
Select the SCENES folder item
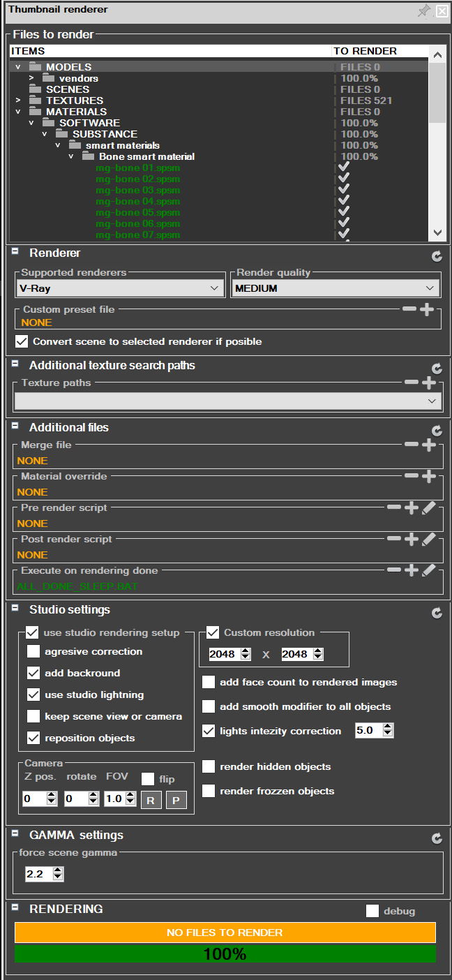point(67,89)
